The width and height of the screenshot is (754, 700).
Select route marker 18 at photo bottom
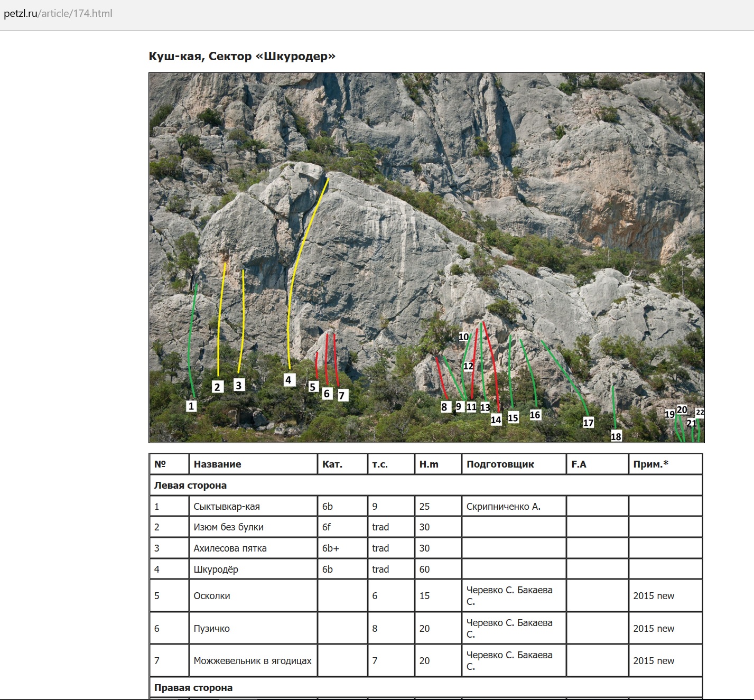pyautogui.click(x=616, y=436)
